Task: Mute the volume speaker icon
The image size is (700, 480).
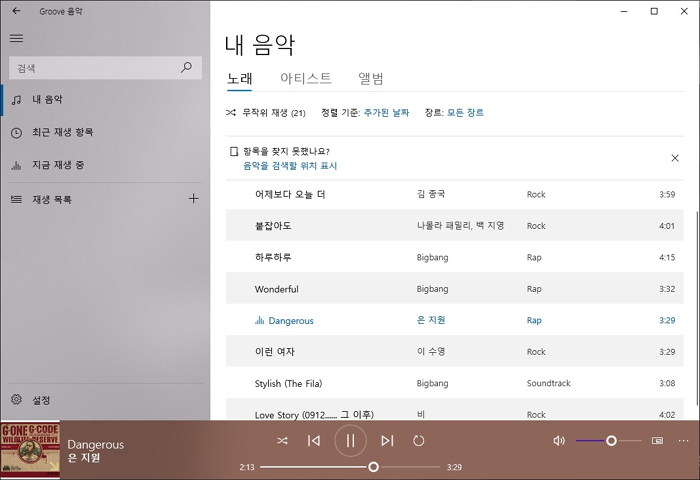Action: (559, 441)
